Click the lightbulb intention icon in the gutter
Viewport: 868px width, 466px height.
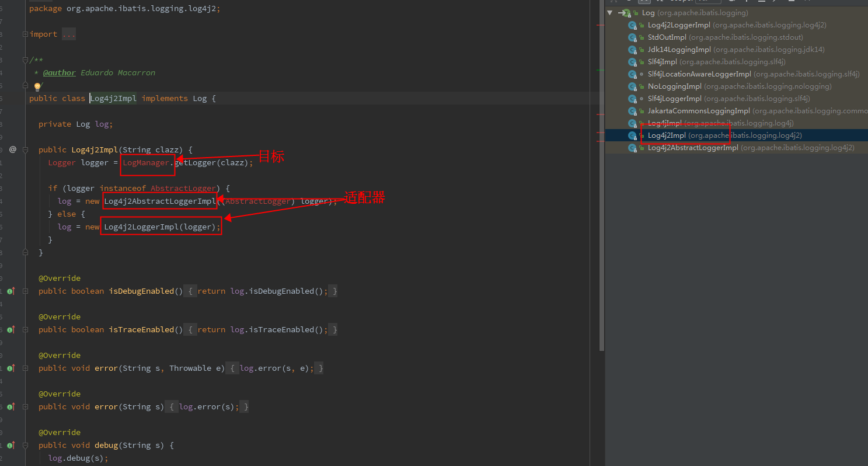[x=38, y=86]
